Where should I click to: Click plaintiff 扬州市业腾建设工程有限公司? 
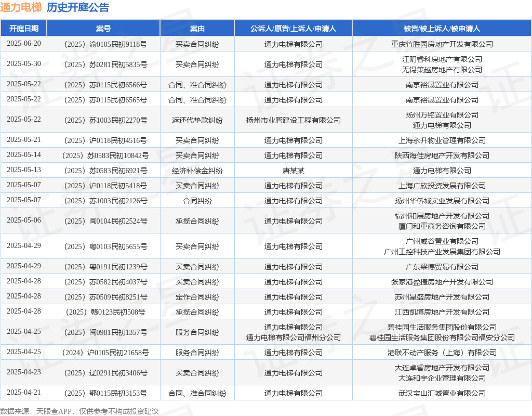pyautogui.click(x=294, y=120)
